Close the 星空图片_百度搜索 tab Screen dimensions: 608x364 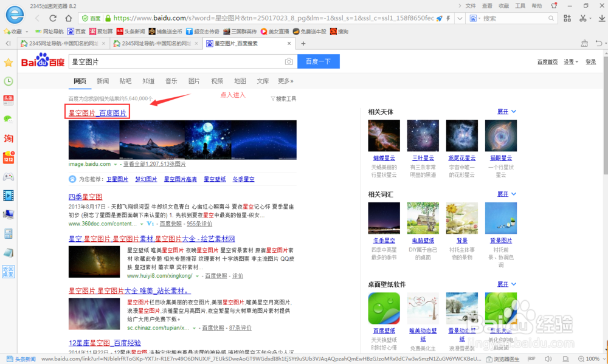point(289,43)
